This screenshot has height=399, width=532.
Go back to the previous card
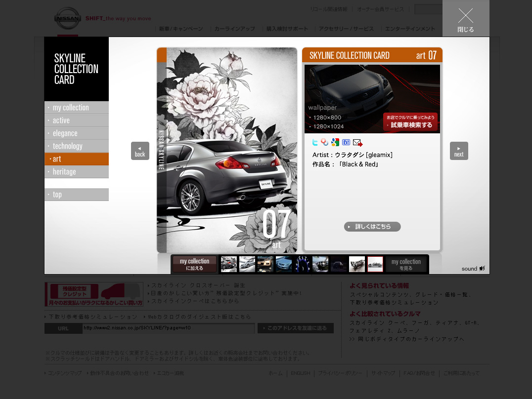(x=140, y=151)
